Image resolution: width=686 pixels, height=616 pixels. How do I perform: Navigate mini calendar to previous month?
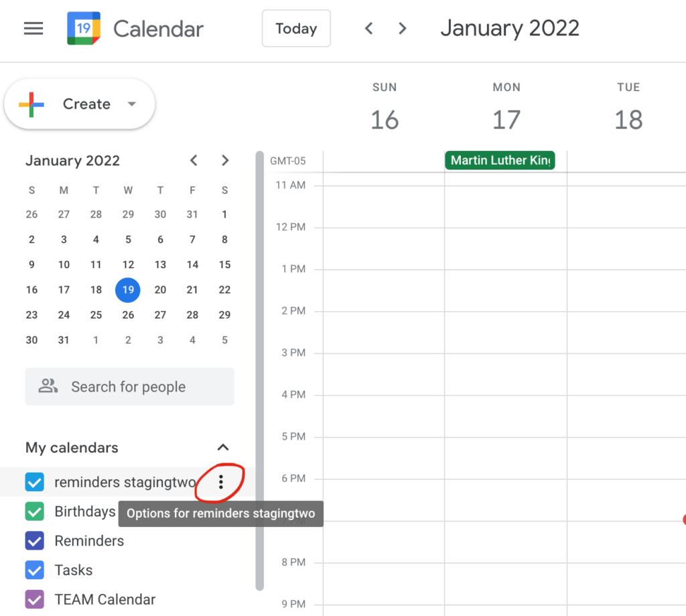(194, 160)
